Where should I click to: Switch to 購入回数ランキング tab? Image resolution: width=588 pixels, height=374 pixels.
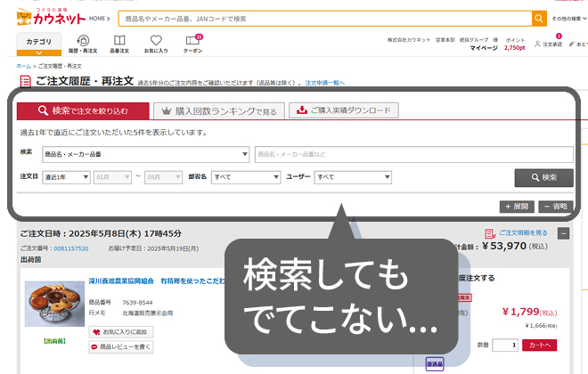(218, 111)
